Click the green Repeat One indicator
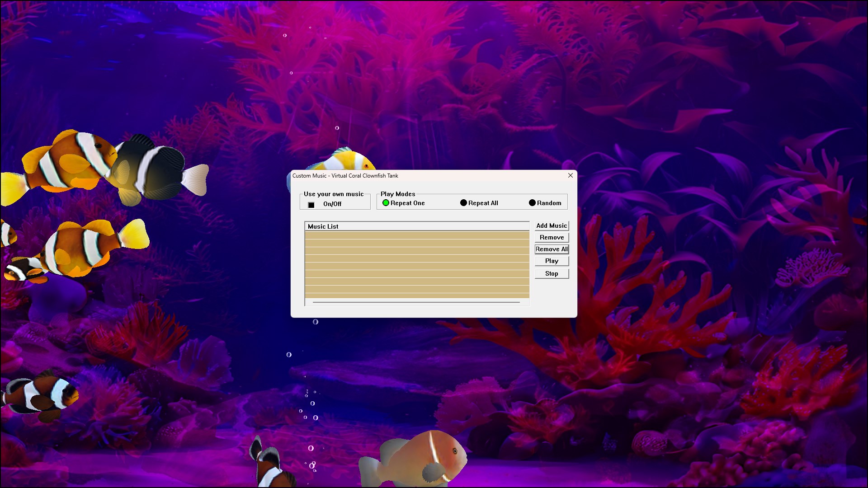This screenshot has height=488, width=868. tap(386, 203)
